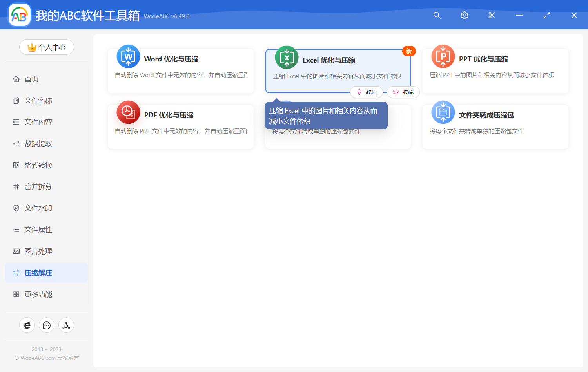The image size is (588, 372).
Task: Open the chat bubble feedback icon
Action: click(47, 325)
